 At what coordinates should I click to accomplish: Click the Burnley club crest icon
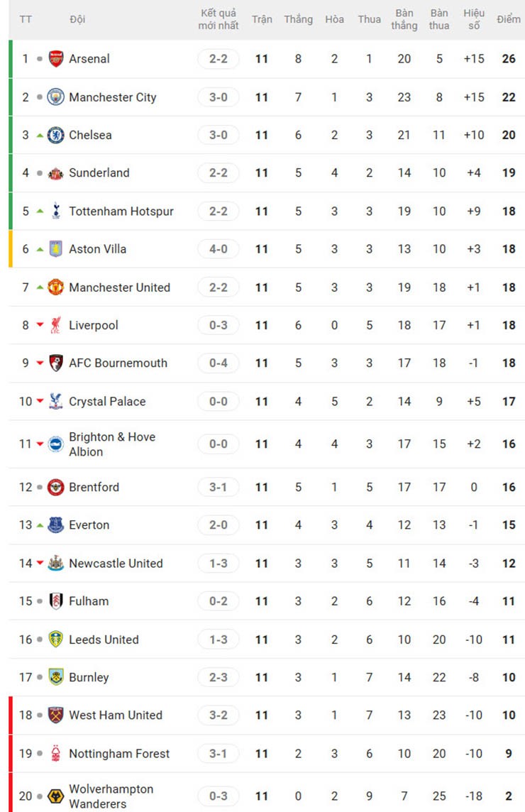56,677
